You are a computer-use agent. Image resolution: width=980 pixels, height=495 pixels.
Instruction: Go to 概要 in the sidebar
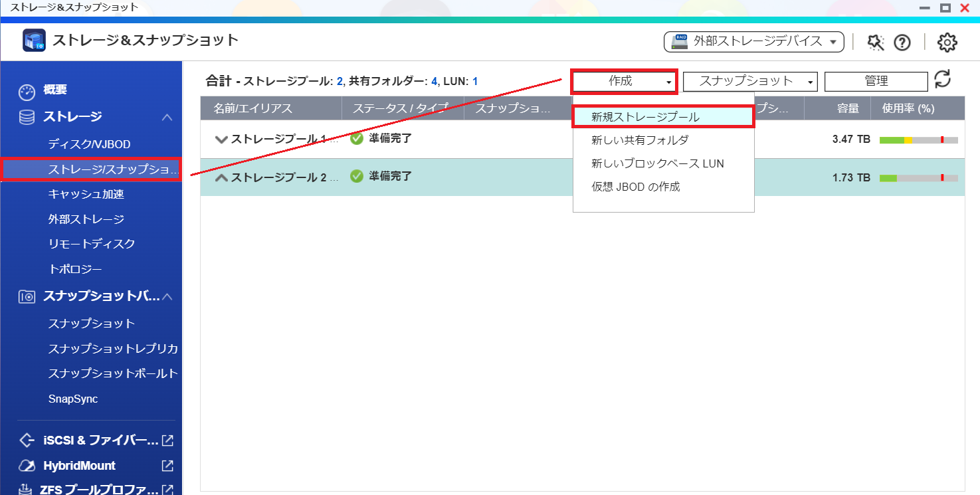(x=55, y=90)
